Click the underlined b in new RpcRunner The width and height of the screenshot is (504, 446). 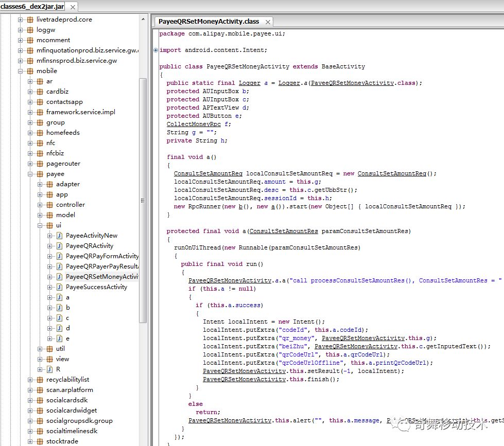coord(240,206)
